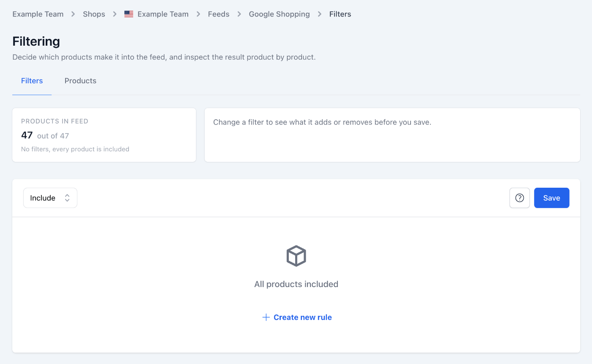Open Shops in the breadcrumb
This screenshot has height=364, width=592.
[94, 14]
